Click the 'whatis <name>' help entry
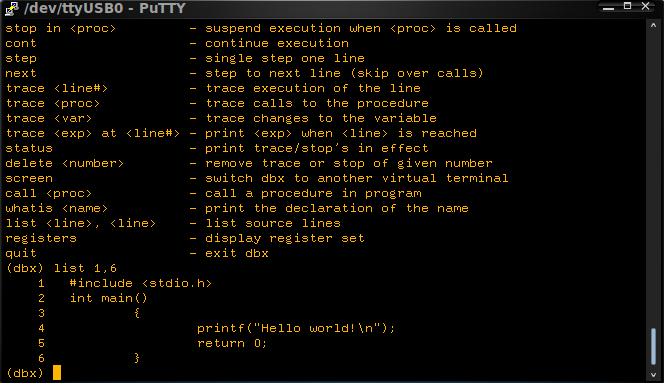 tap(56, 208)
